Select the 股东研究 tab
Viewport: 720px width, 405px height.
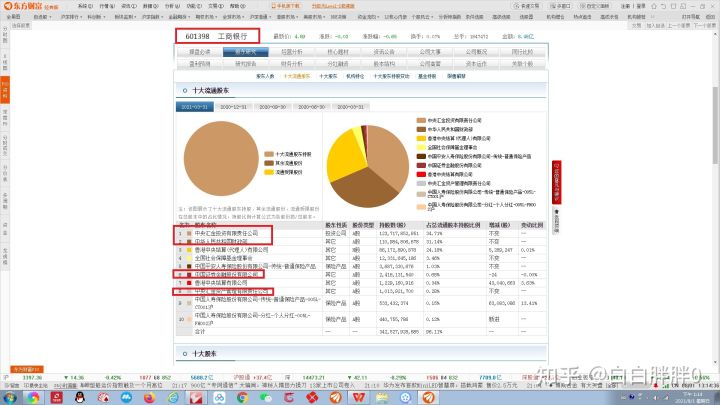246,52
